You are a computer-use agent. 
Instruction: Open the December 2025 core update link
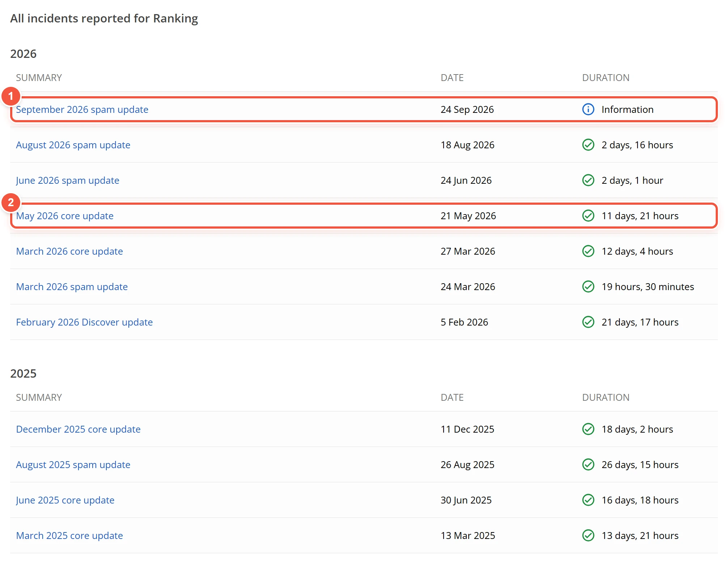[78, 429]
